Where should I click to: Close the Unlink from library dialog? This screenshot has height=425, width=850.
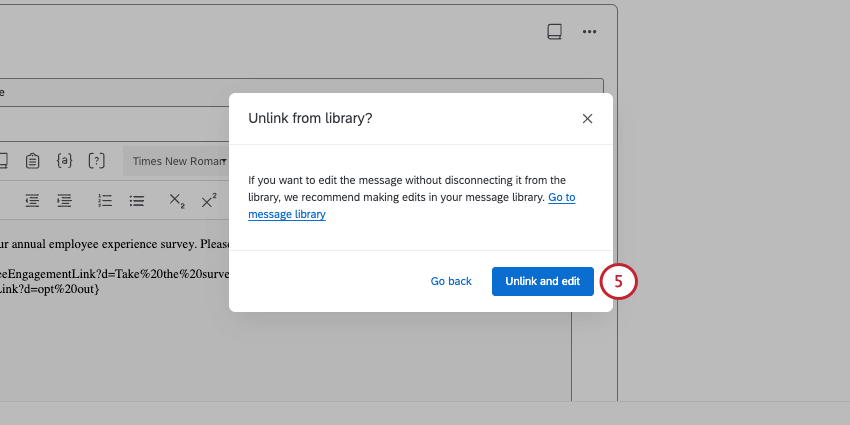[587, 118]
